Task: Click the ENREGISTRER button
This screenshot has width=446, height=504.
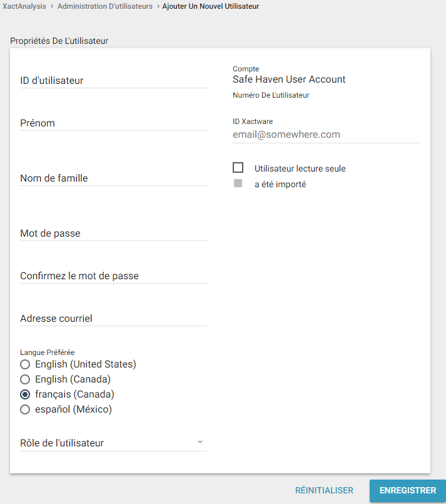Action: pyautogui.click(x=407, y=491)
